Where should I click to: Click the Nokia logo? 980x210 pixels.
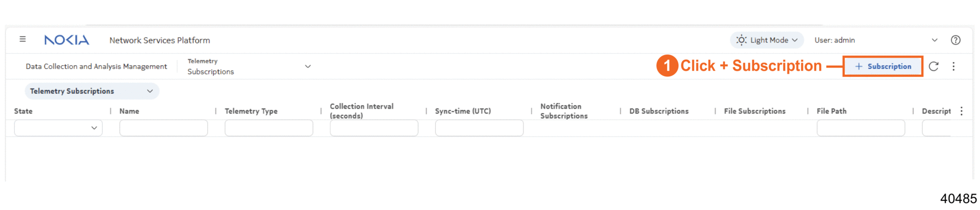[67, 40]
